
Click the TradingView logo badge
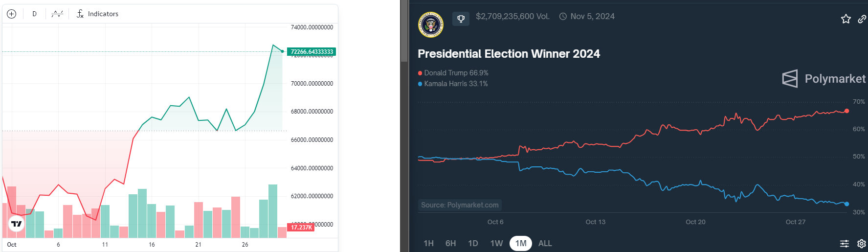[x=17, y=224]
